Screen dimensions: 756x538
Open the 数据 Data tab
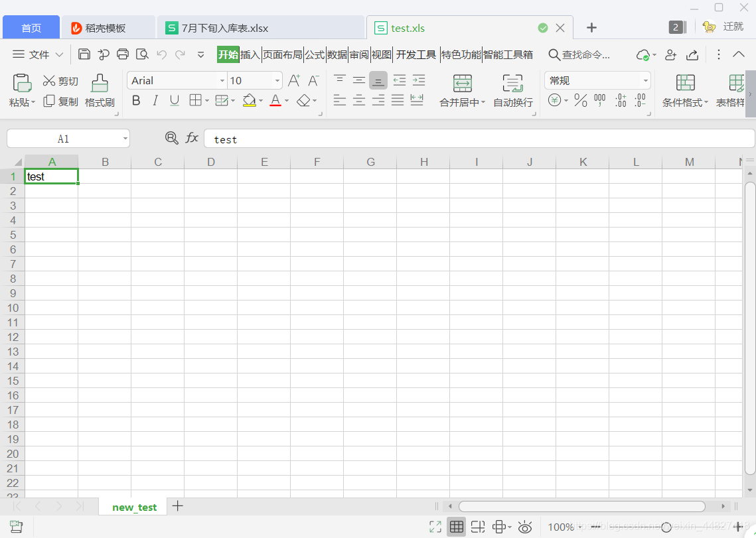337,54
